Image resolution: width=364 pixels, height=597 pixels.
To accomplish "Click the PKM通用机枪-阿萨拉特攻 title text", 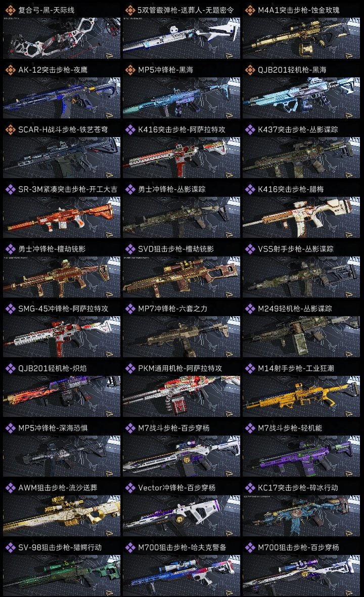I will (180, 368).
